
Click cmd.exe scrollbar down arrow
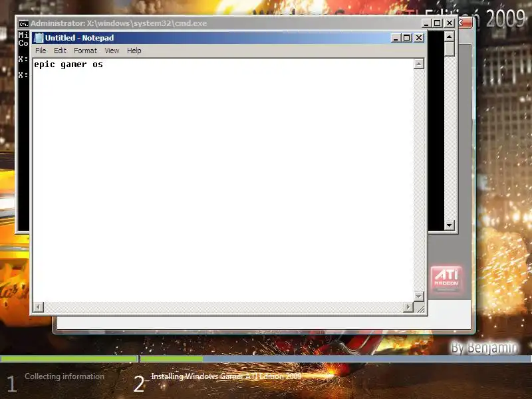[x=450, y=225]
